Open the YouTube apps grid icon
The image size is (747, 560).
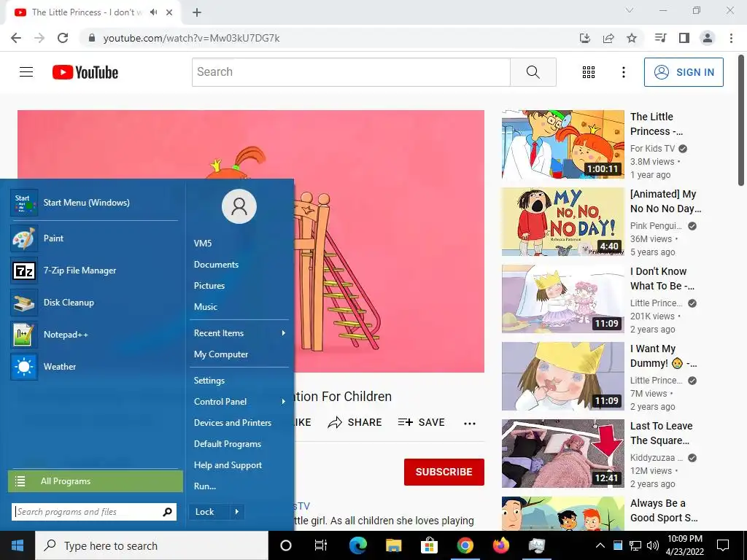(x=589, y=72)
